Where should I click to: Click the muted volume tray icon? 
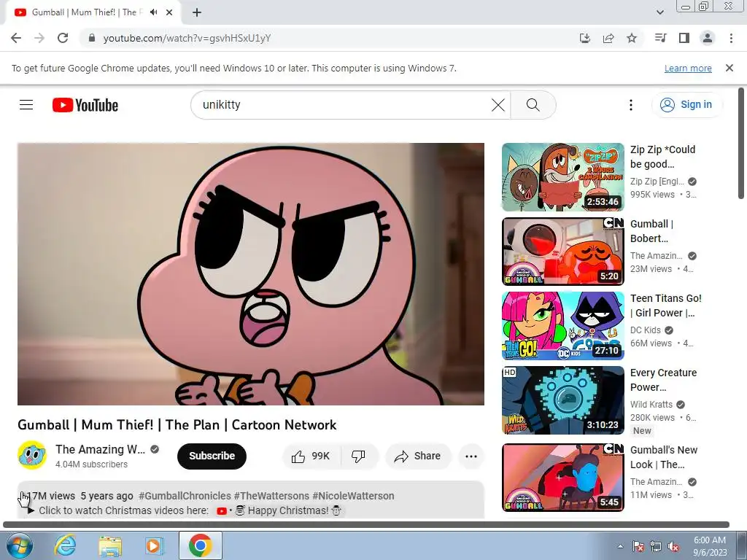tap(673, 547)
